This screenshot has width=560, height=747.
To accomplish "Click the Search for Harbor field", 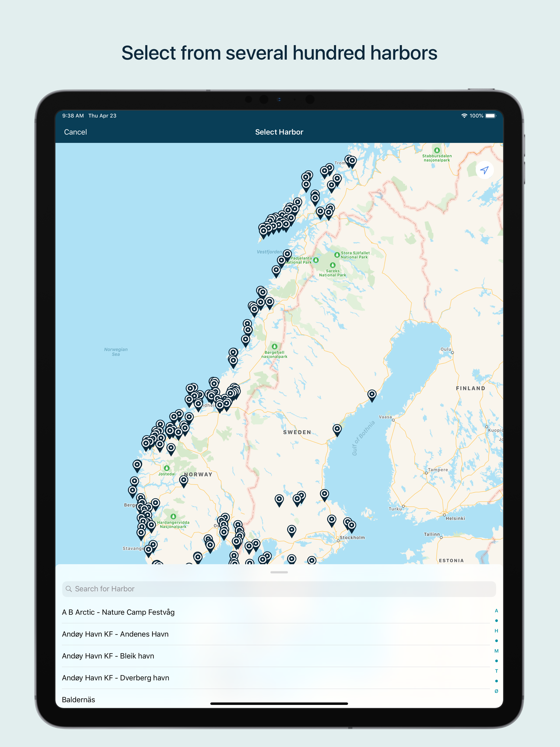I will tap(279, 589).
